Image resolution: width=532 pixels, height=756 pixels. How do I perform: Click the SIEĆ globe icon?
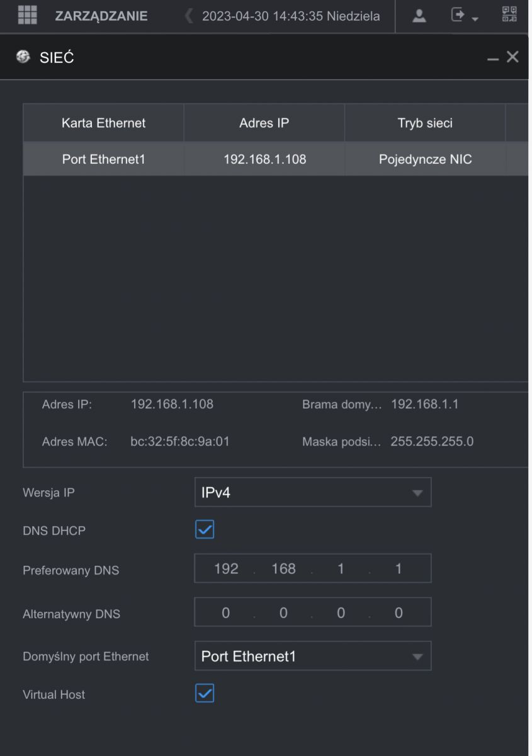23,57
